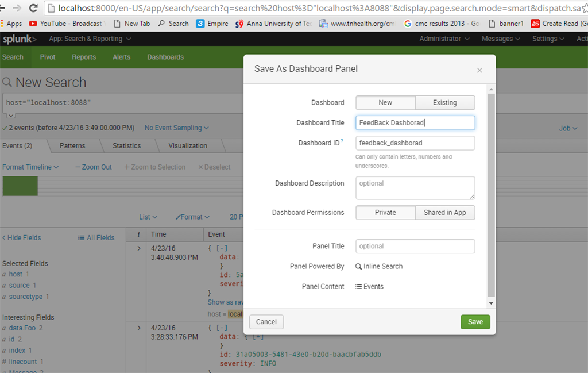The image size is (588, 373).
Task: Focus the Dashboard Description textarea
Action: pyautogui.click(x=415, y=187)
